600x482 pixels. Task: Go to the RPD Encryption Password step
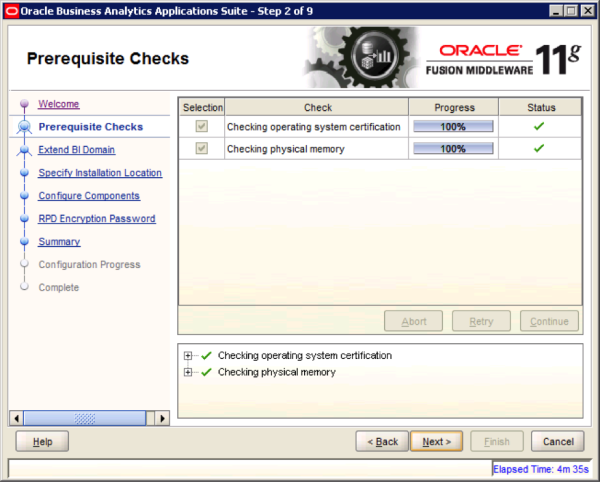96,219
